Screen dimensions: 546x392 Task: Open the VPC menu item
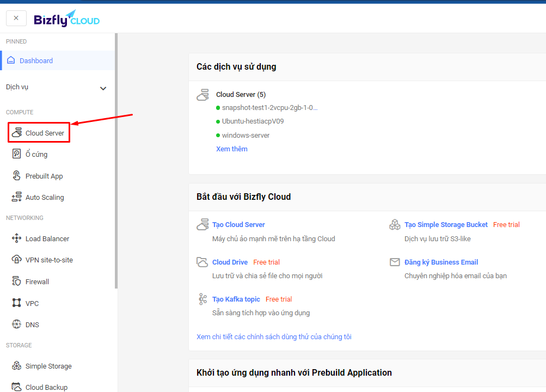click(x=32, y=304)
